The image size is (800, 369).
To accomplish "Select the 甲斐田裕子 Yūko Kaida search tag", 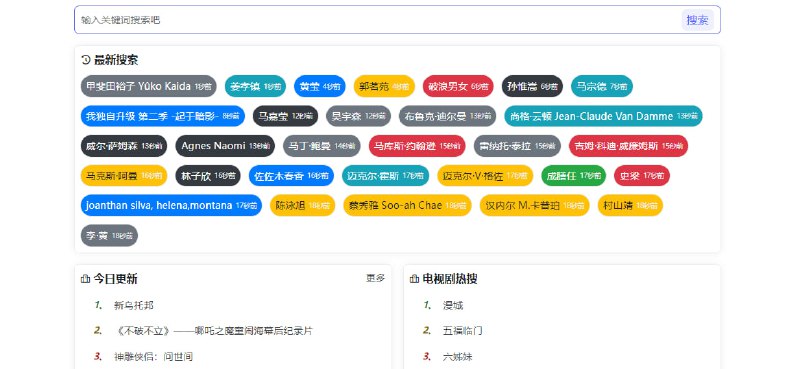I will tap(148, 86).
